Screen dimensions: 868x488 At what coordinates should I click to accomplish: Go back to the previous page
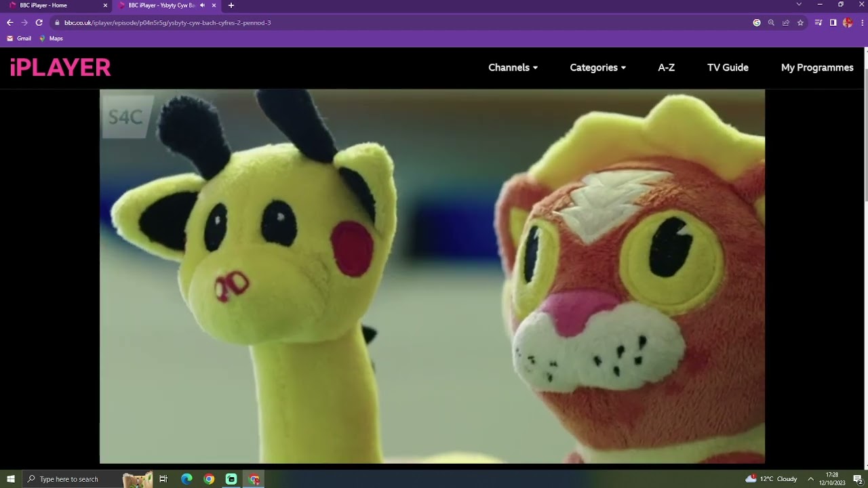pyautogui.click(x=10, y=22)
